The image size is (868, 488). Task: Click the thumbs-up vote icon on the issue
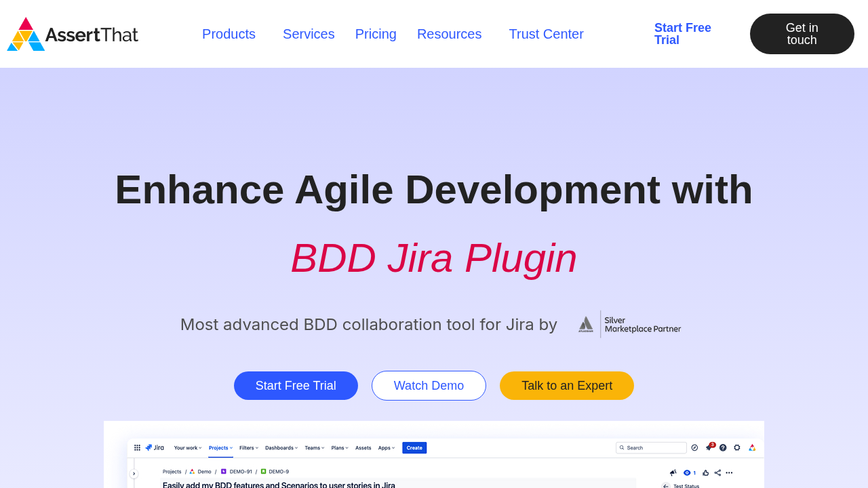tap(705, 472)
